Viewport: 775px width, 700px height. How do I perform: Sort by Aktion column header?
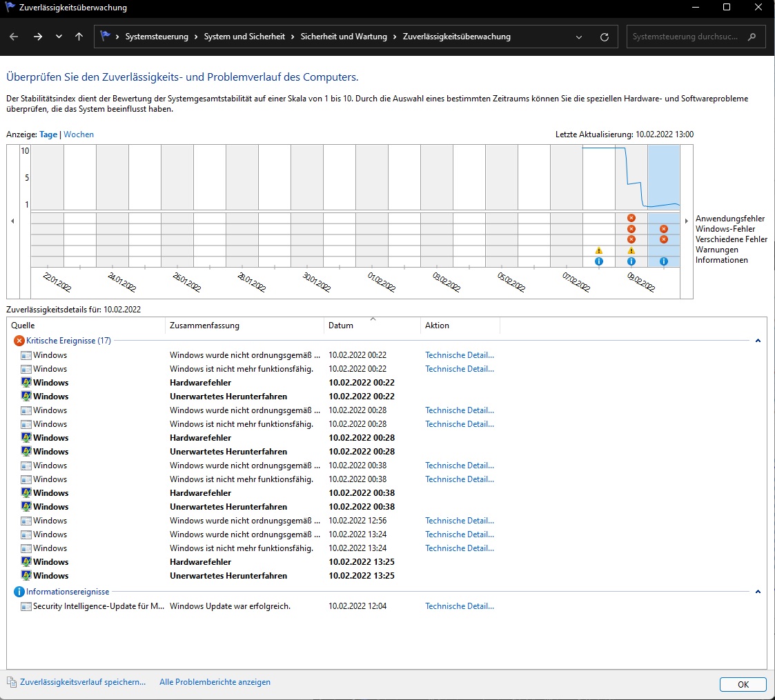tap(460, 326)
